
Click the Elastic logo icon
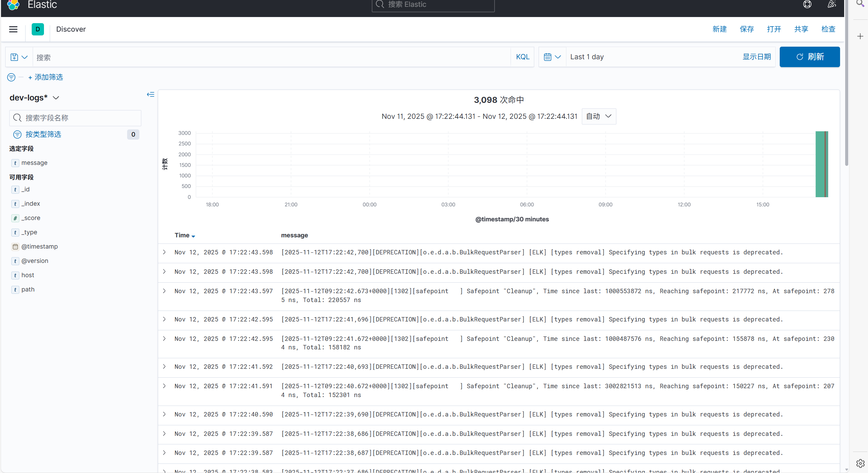point(13,5)
